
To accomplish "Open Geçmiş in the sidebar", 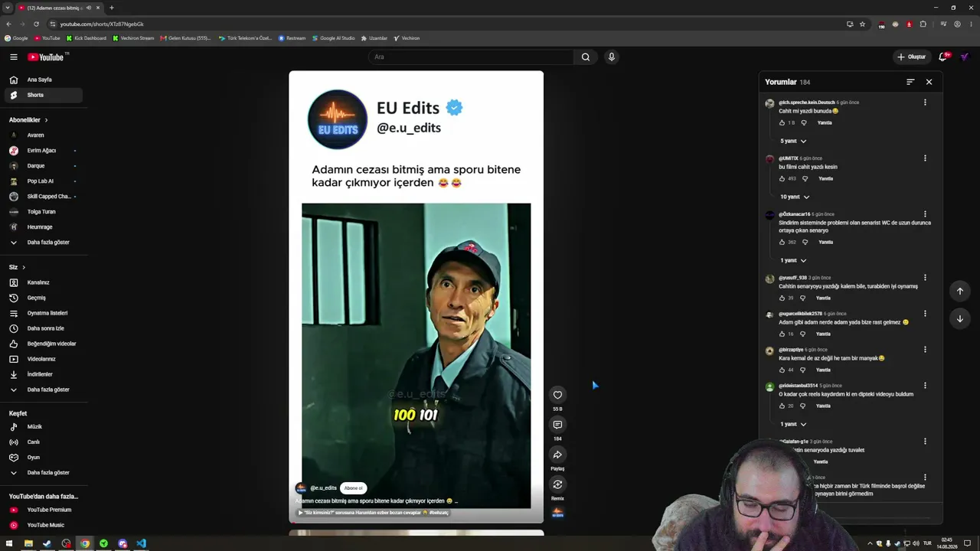I will [x=43, y=298].
